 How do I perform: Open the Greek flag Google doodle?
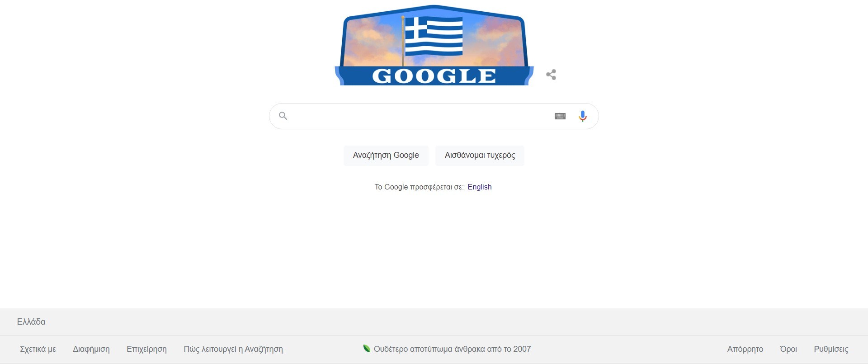(x=434, y=45)
